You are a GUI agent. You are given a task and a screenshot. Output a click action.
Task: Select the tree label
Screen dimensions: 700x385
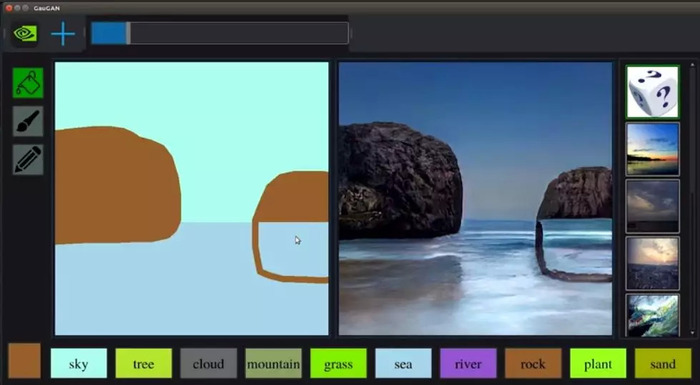click(144, 364)
